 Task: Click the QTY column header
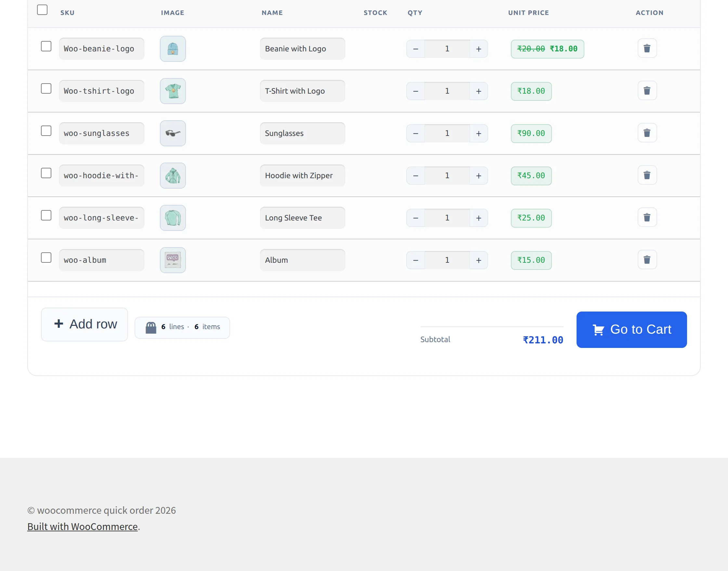415,13
